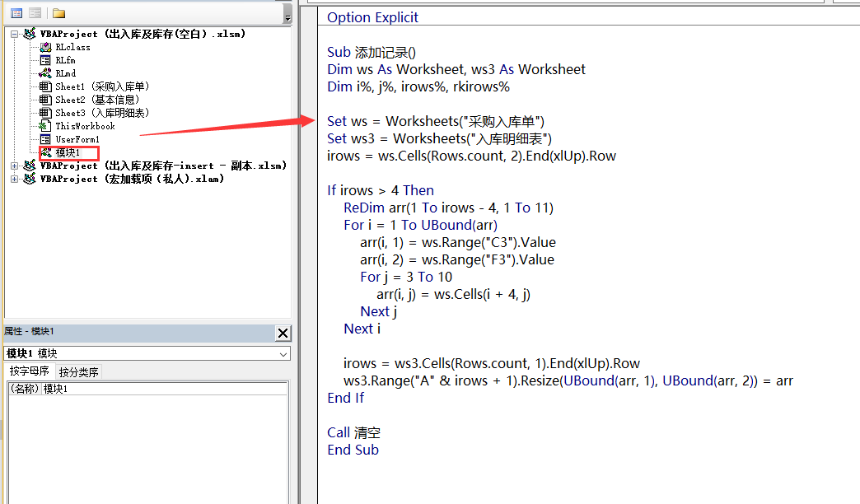
Task: Click the UserForm1 form icon
Action: click(45, 139)
